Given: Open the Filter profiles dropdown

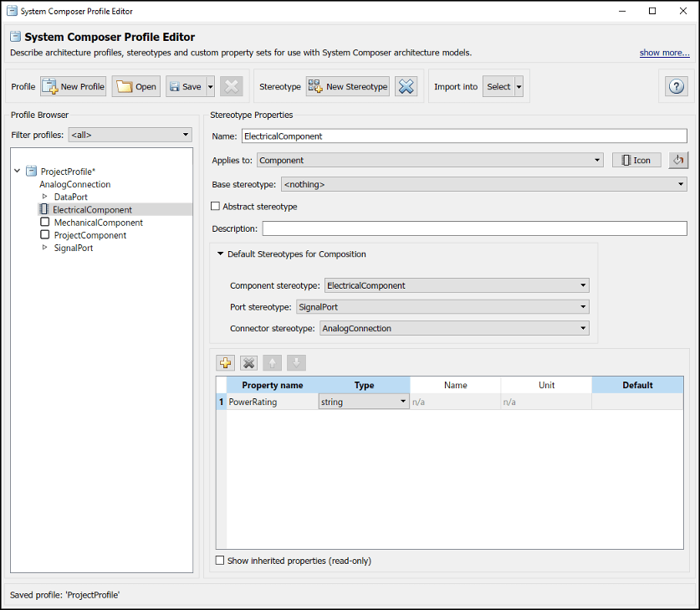Looking at the screenshot, I should pos(130,135).
